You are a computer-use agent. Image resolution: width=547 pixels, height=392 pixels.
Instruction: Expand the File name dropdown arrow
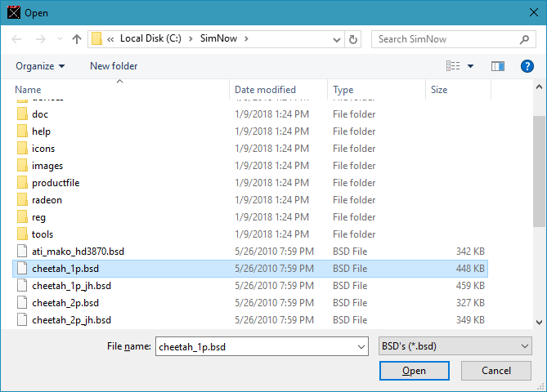[x=361, y=346]
